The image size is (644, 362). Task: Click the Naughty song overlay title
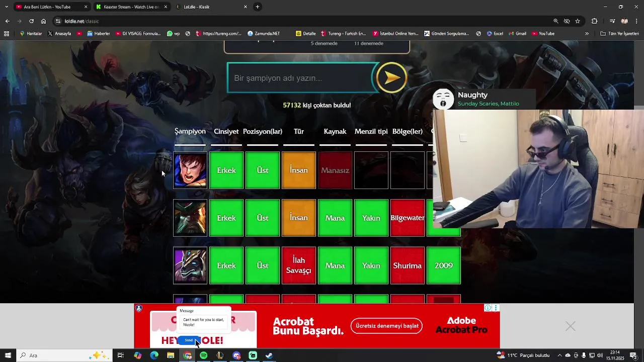(x=472, y=95)
